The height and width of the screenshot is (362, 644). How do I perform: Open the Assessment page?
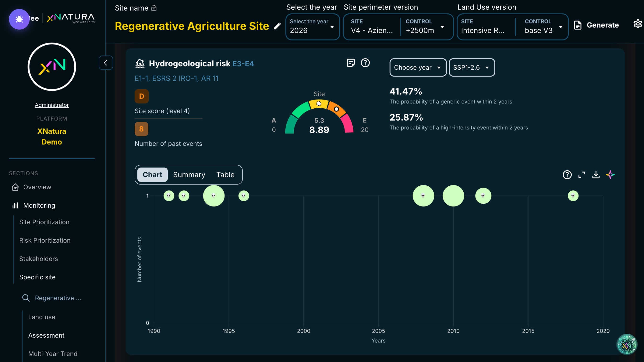point(46,335)
